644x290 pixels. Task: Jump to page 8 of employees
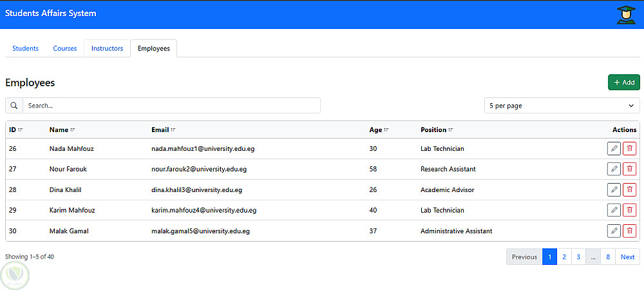(607, 257)
